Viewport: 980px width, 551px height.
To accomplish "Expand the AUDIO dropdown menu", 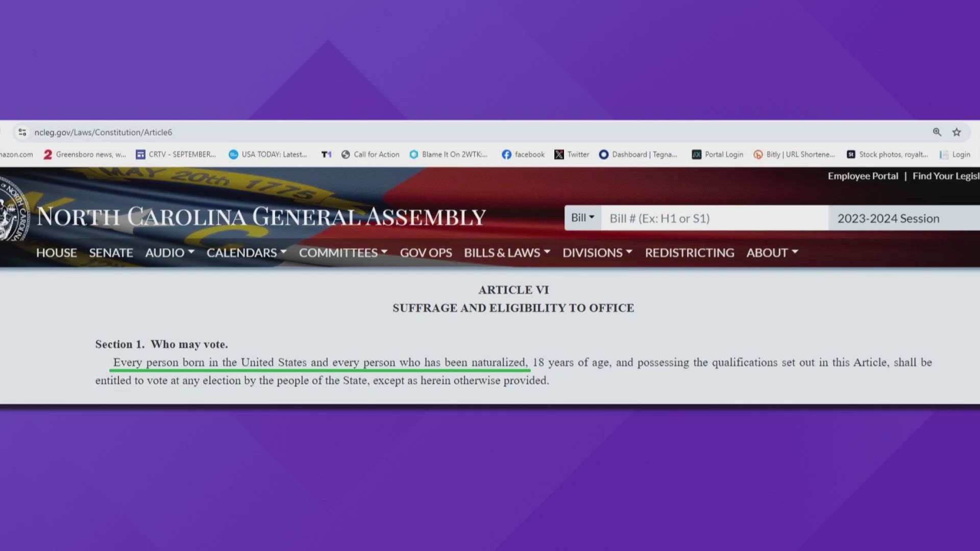I will [x=169, y=253].
